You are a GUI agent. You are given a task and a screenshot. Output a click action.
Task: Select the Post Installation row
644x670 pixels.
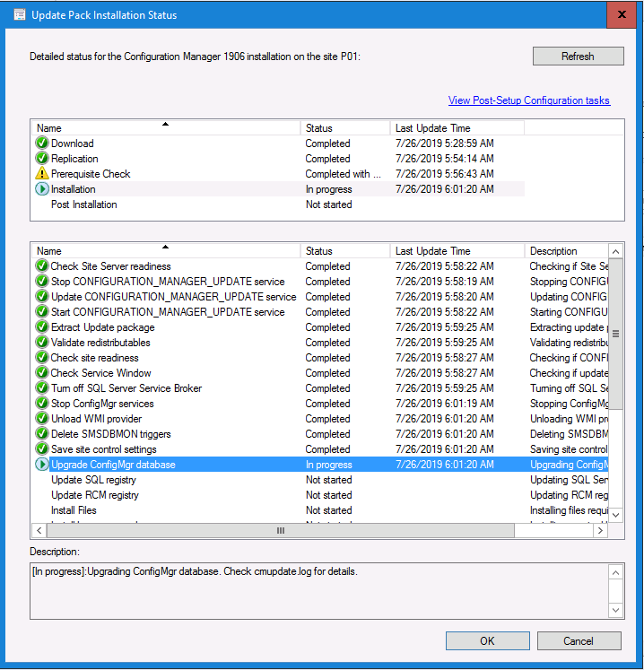[x=278, y=204]
